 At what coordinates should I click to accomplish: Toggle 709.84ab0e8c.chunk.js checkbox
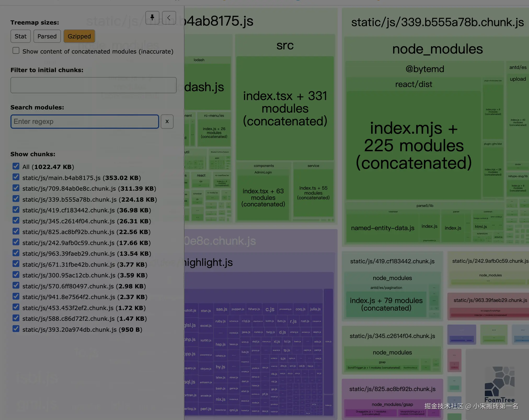(16, 188)
